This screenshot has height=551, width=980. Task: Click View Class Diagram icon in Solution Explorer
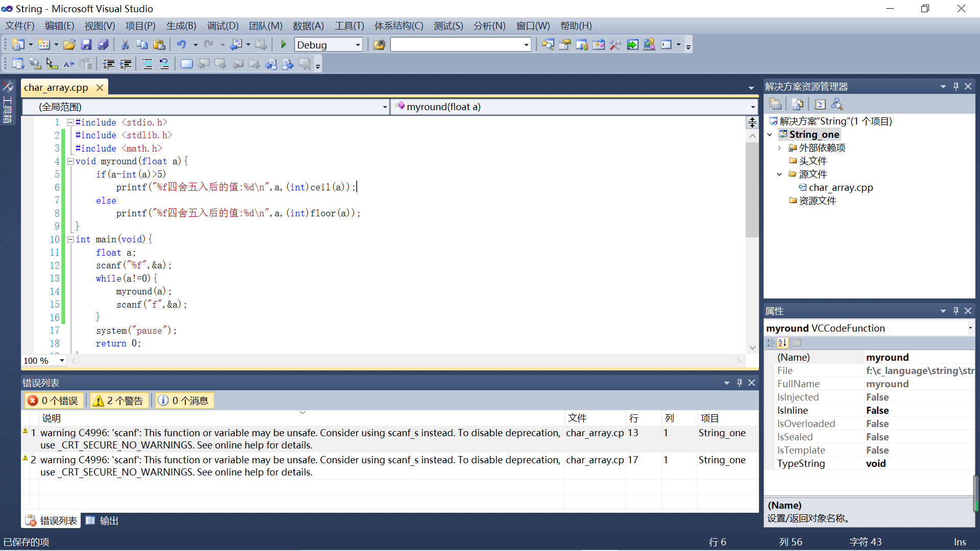click(837, 105)
